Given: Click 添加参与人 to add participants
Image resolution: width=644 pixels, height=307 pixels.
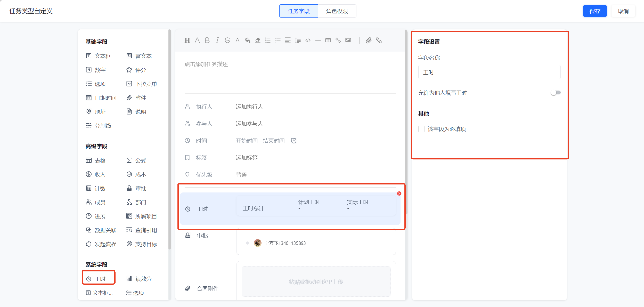Looking at the screenshot, I should [249, 124].
